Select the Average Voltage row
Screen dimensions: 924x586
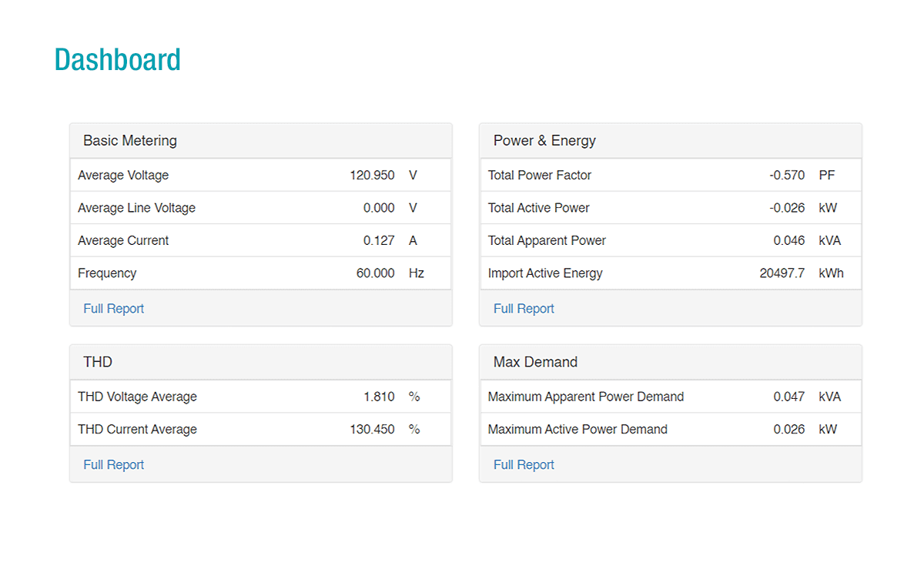point(260,175)
